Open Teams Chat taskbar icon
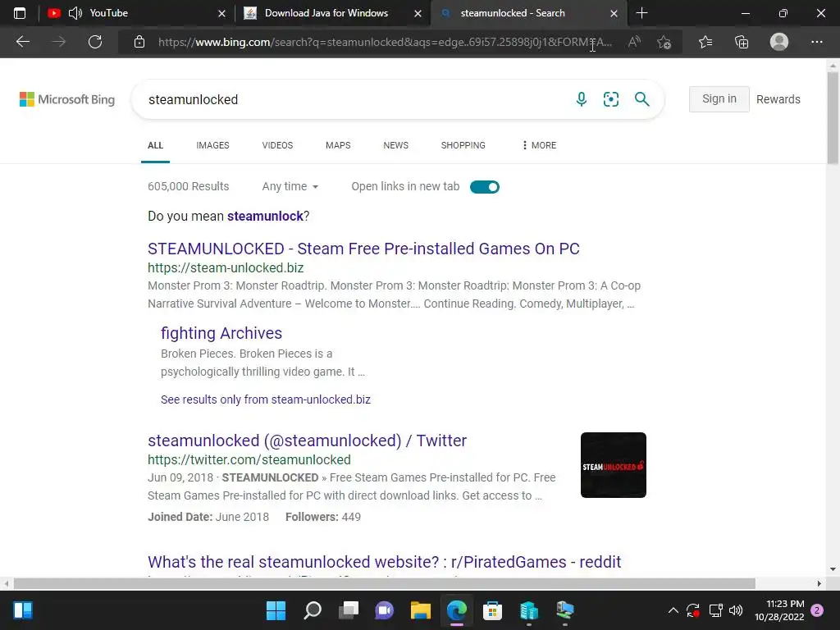The image size is (840, 630). pos(384,610)
